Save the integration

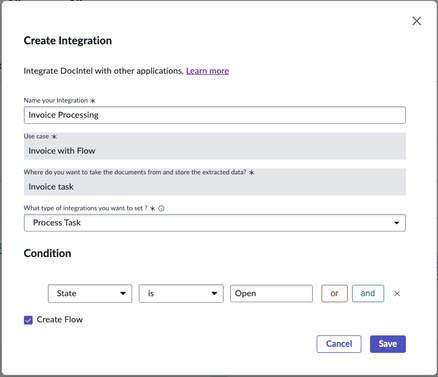[x=388, y=344]
